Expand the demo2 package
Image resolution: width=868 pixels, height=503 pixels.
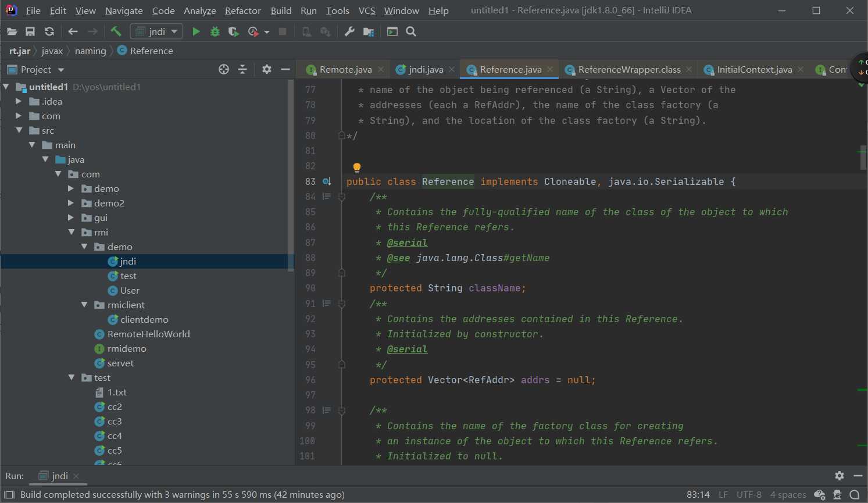pyautogui.click(x=71, y=203)
